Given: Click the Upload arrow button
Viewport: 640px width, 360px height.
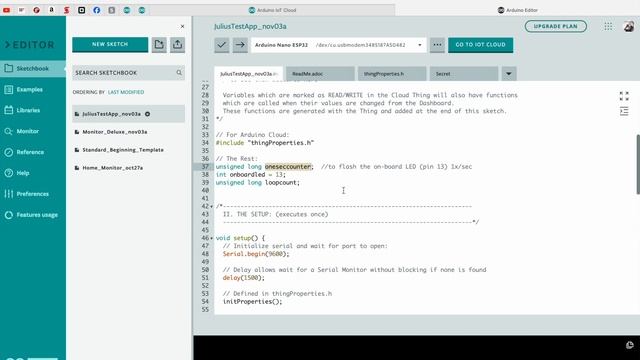Looking at the screenshot, I should (x=240, y=45).
